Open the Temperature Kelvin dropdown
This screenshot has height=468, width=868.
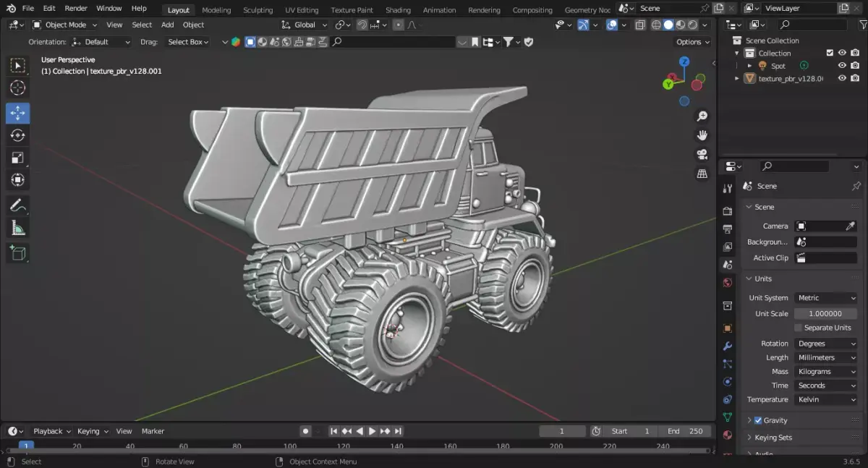point(826,399)
